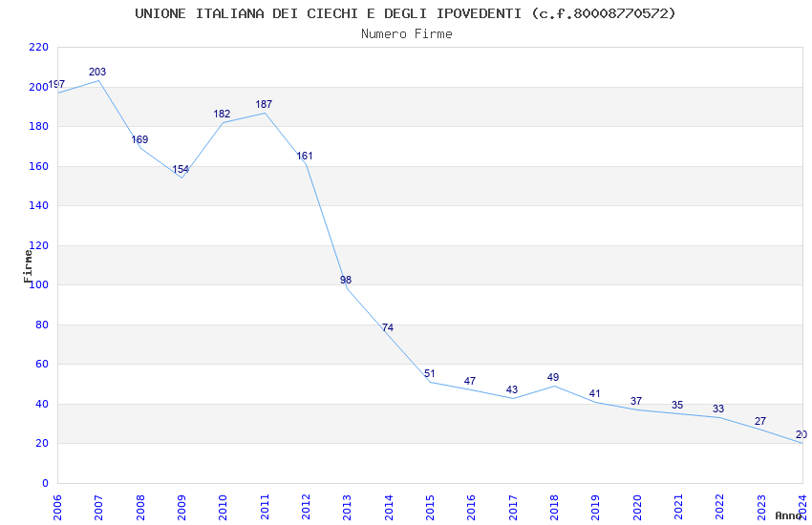Click the 'Numero Firme' subtitle
Viewport: 812px width, 525px height.
point(407,34)
